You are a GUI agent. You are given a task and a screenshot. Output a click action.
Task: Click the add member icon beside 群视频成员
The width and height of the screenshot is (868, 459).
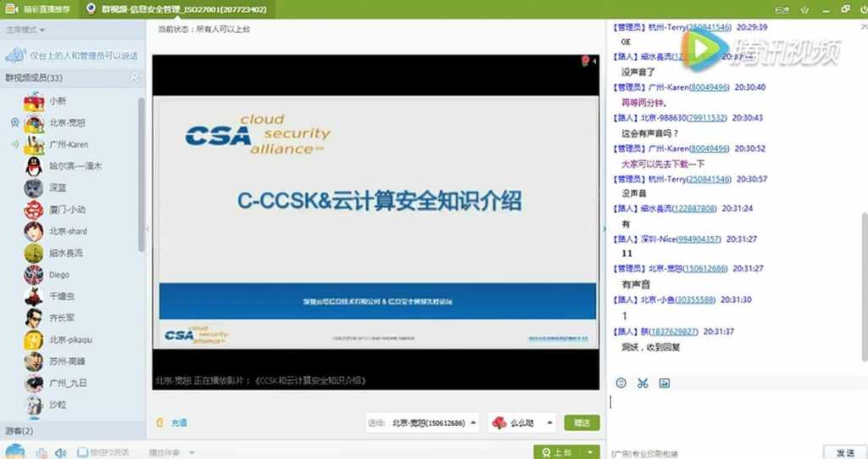(x=134, y=77)
